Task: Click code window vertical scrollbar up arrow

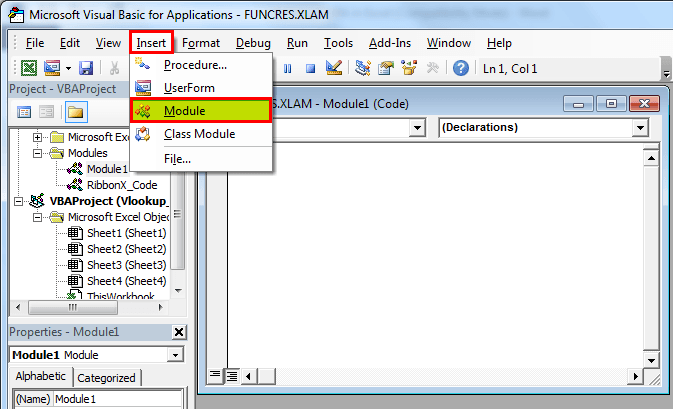Action: (x=651, y=158)
